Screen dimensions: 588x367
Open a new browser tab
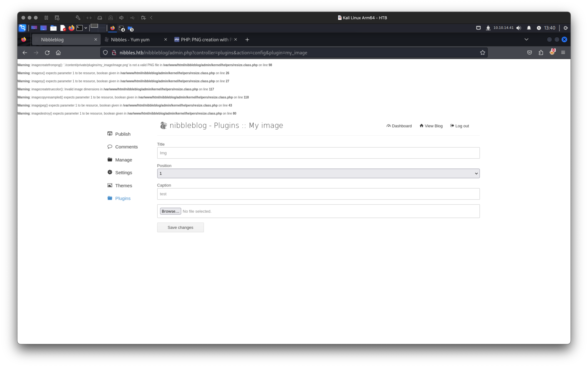point(247,40)
